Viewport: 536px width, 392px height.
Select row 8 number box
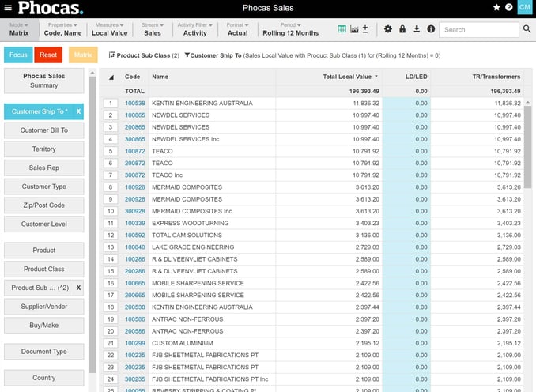[111, 187]
